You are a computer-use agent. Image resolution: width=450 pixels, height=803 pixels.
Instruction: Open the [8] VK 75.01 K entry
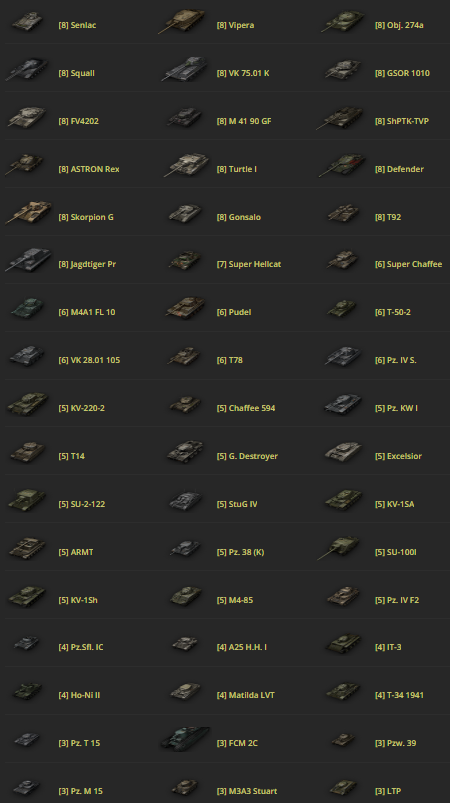[243, 73]
